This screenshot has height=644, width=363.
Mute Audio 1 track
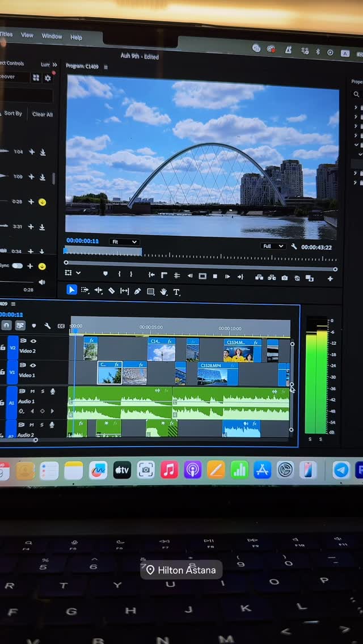32,391
